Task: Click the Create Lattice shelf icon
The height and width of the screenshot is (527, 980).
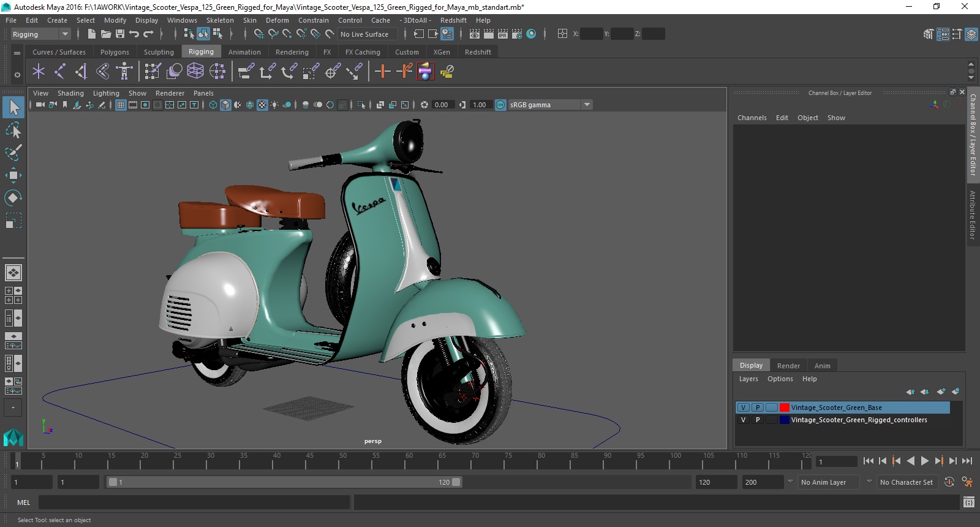Action: (195, 72)
